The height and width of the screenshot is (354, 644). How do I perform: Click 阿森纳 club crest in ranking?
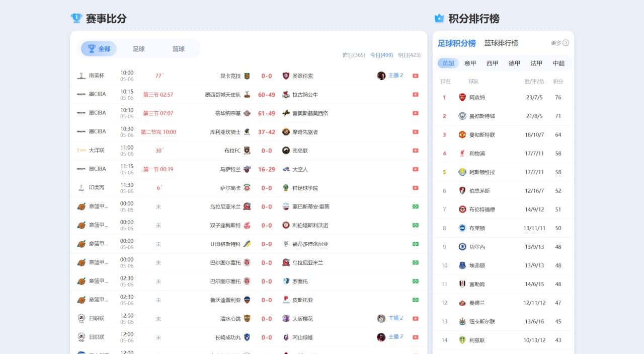(x=462, y=97)
